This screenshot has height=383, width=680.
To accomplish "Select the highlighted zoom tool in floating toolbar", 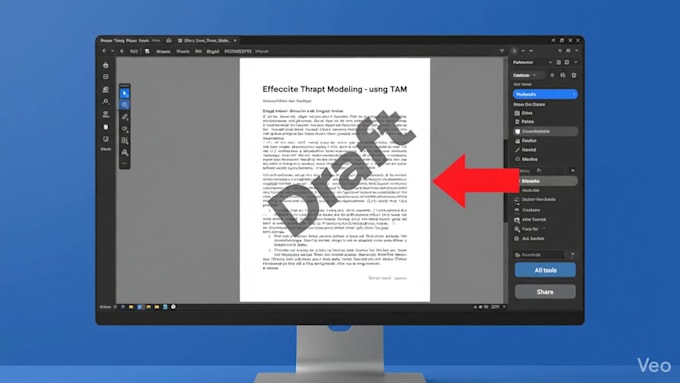I will (x=124, y=105).
